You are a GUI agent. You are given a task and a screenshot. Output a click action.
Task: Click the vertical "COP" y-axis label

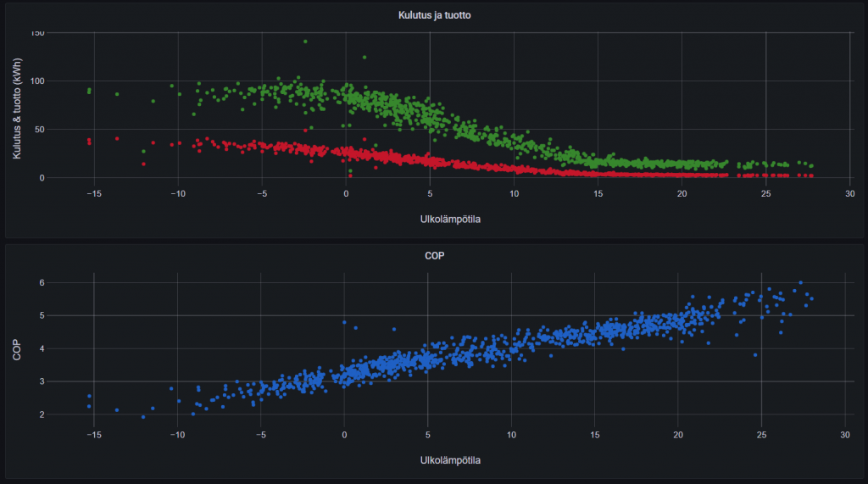pos(18,349)
